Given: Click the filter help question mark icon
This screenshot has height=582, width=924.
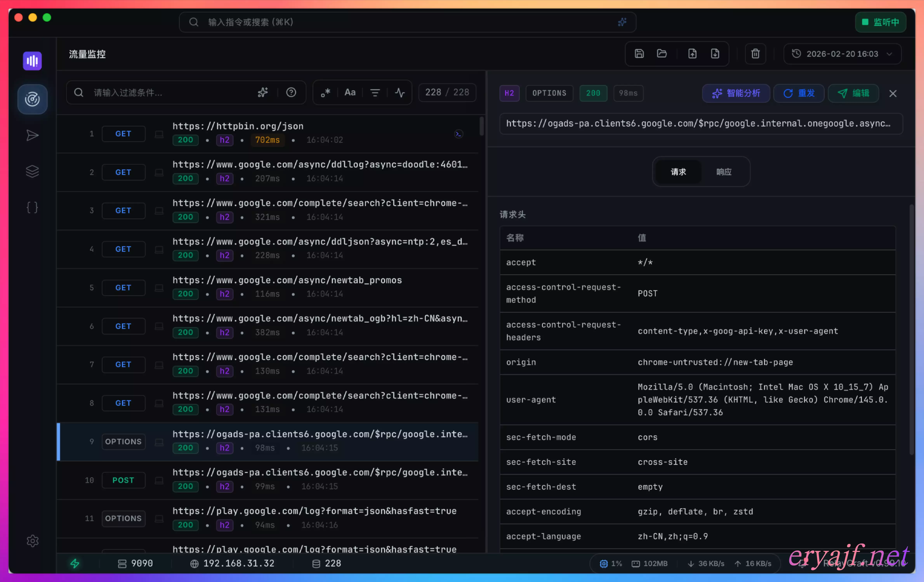Looking at the screenshot, I should click(291, 92).
